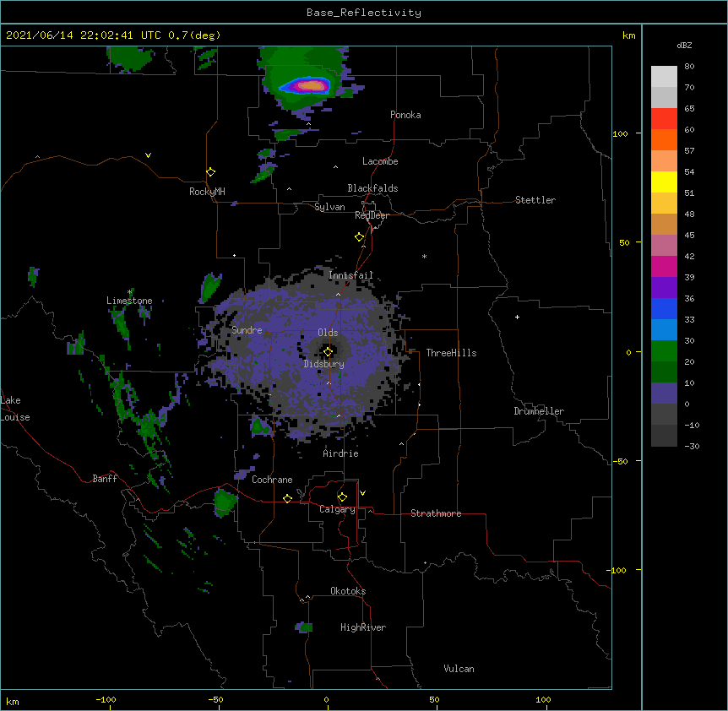Image resolution: width=728 pixels, height=711 pixels.
Task: Click the green echo patch west of HighRiver
Action: (x=305, y=627)
